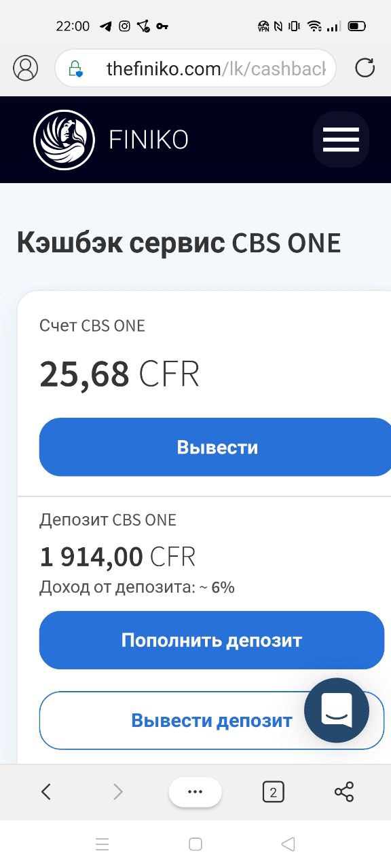Tap Android home navigation button
Image resolution: width=391 pixels, height=868 pixels.
click(195, 844)
